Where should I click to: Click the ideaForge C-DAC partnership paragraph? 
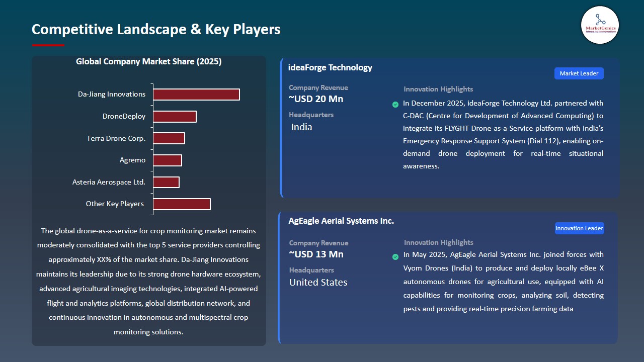click(503, 135)
